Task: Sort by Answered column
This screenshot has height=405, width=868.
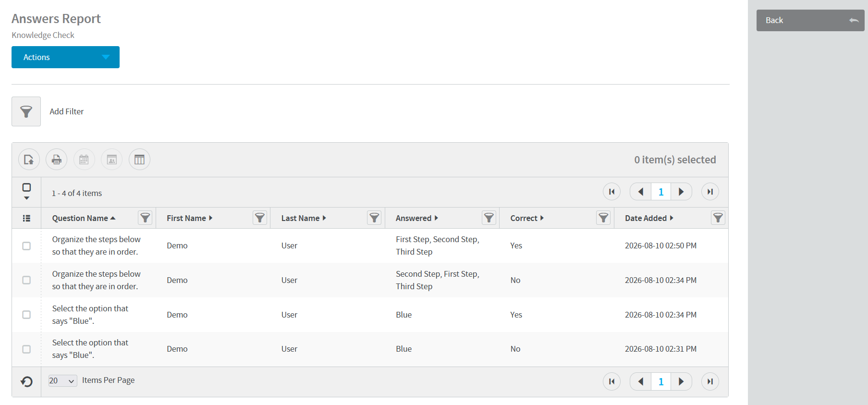Action: pyautogui.click(x=416, y=218)
